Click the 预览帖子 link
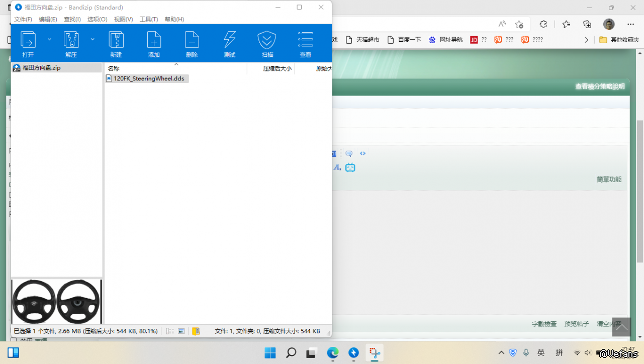Viewport: 644px width, 364px height. tap(577, 324)
